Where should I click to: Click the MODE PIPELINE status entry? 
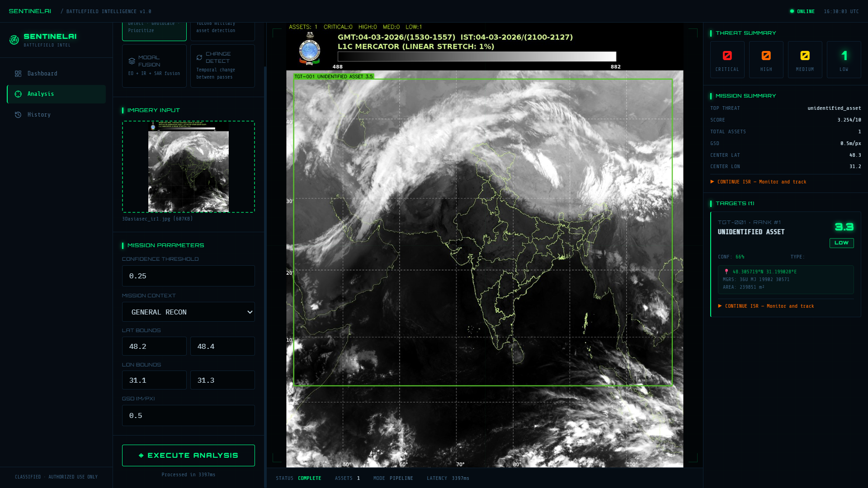click(x=393, y=478)
